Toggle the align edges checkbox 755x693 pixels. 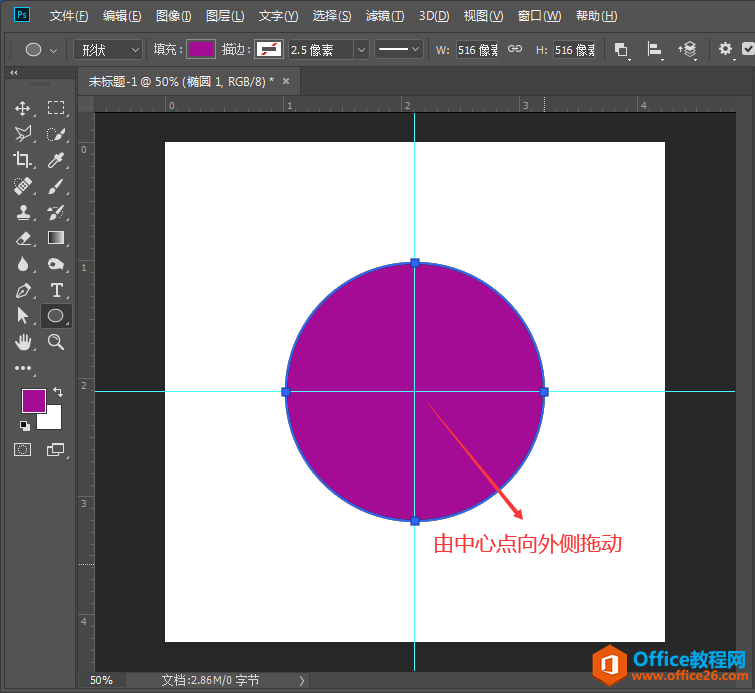click(748, 49)
